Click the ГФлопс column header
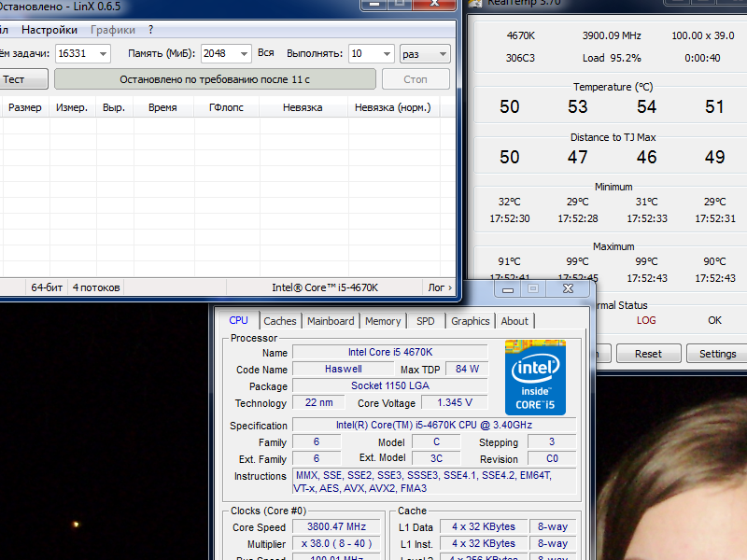 pyautogui.click(x=226, y=107)
